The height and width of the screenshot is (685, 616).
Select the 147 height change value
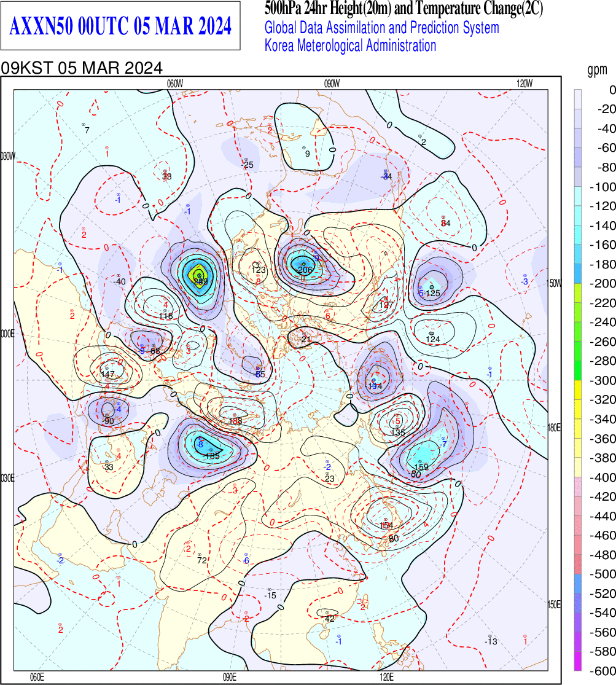pyautogui.click(x=107, y=374)
